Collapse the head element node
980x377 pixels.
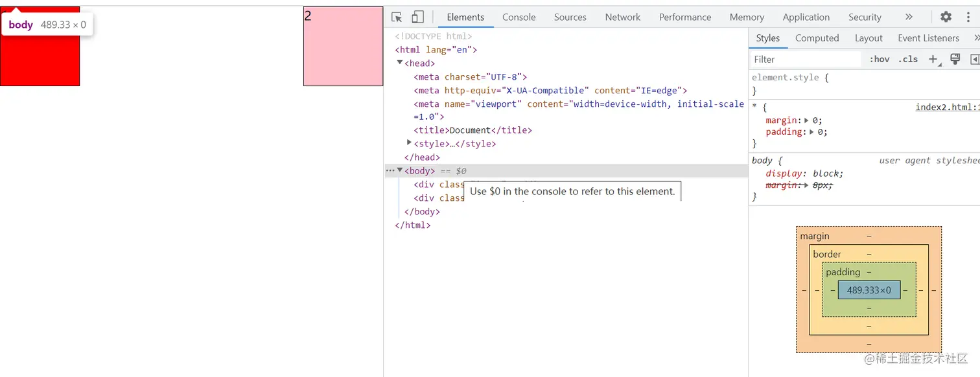401,63
